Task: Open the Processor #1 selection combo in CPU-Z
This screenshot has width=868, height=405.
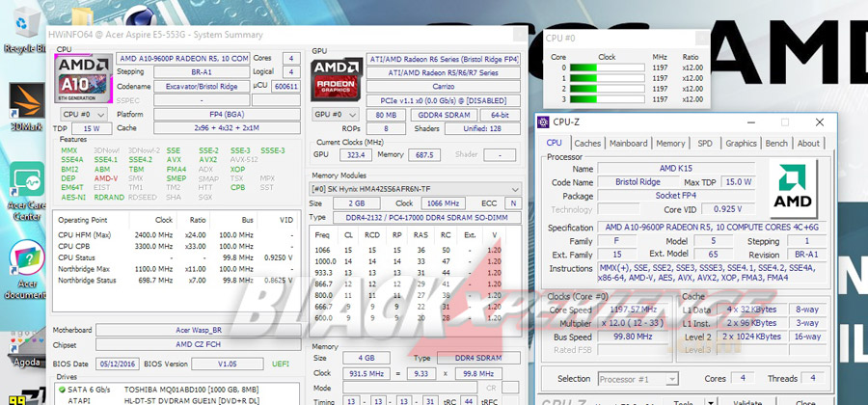Action: click(638, 379)
